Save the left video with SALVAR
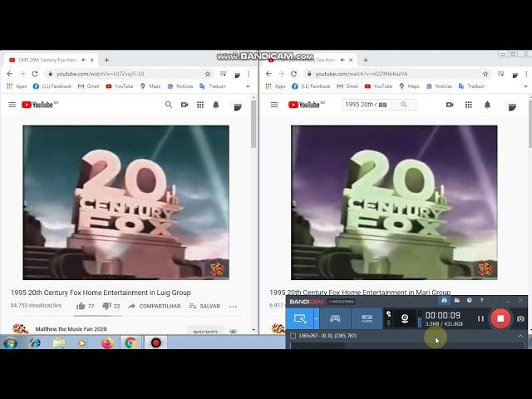 click(x=204, y=306)
